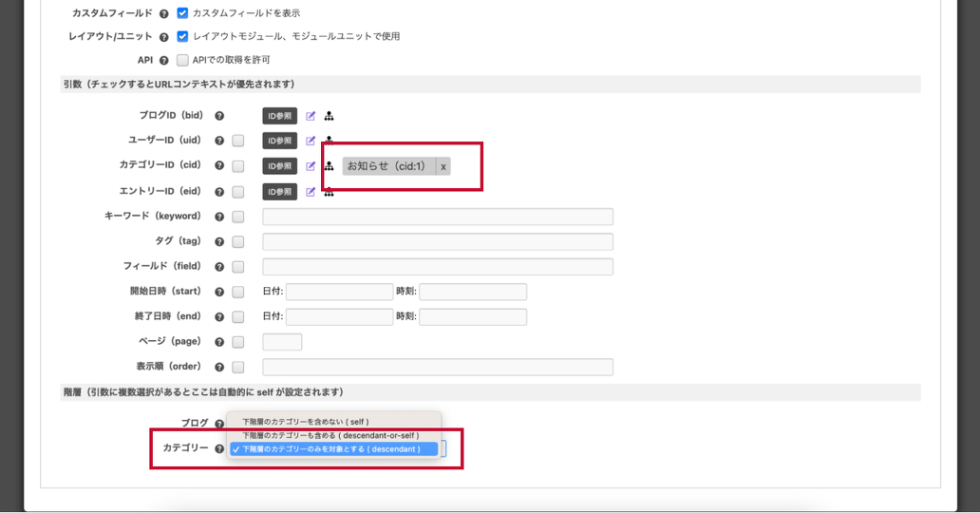Screen dimensions: 980x513
Task: Click the edit icon in the ブログID row
Action: click(311, 116)
